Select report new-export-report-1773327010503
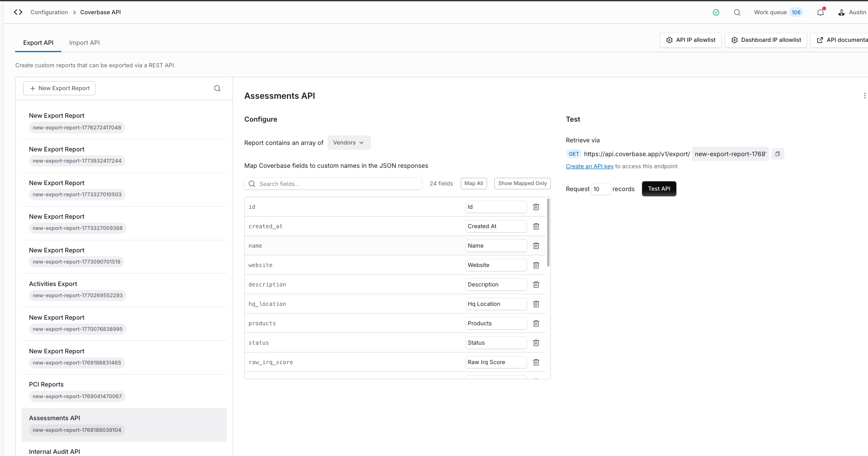Screen dimensions: 868x456 pos(124,189)
